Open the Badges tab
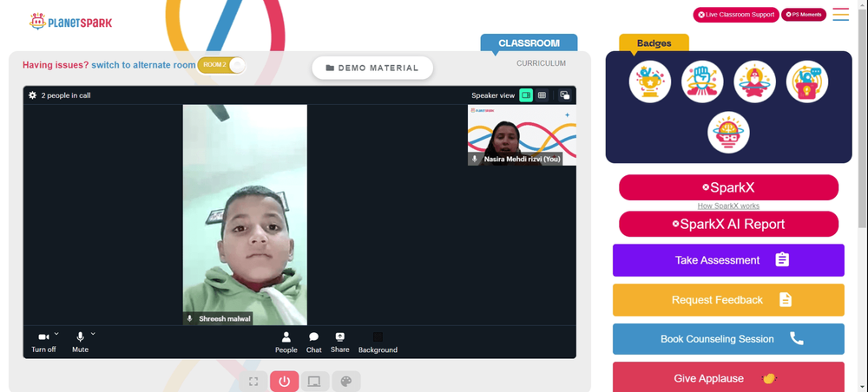This screenshot has height=392, width=868. pos(654,43)
